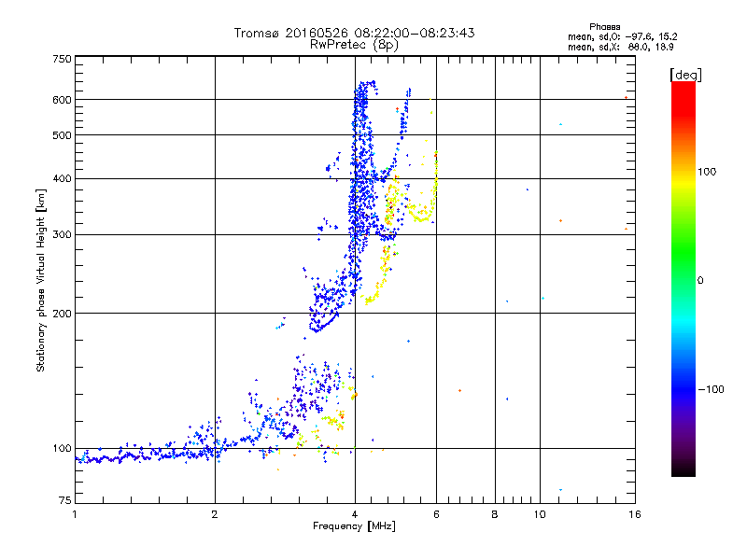Click the '300' height axis tick label
747x560 pixels.
[x=62, y=235]
